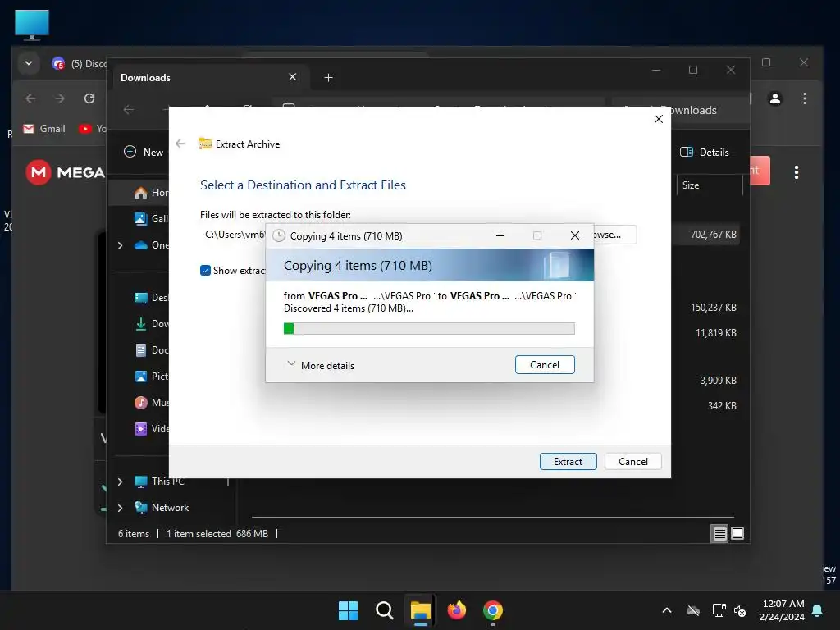
Task: Click the MEGA logo
Action: [x=65, y=172]
